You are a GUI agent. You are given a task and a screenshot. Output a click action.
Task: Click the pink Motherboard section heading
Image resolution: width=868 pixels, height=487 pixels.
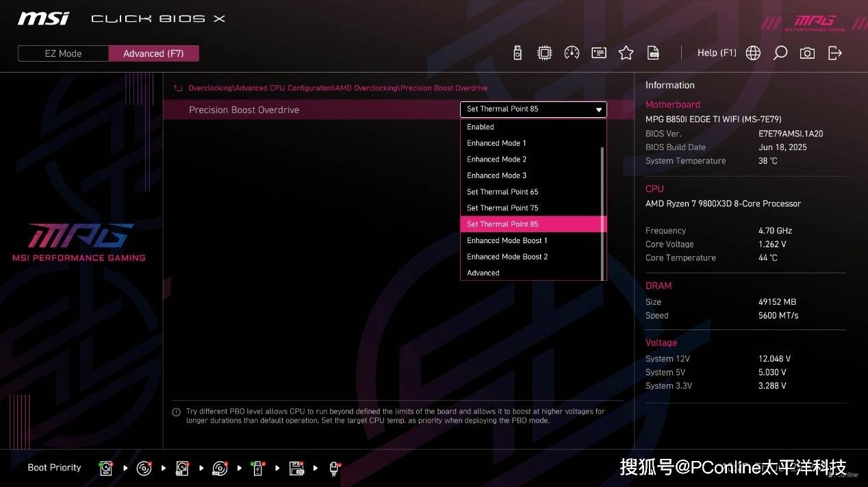[x=673, y=105]
